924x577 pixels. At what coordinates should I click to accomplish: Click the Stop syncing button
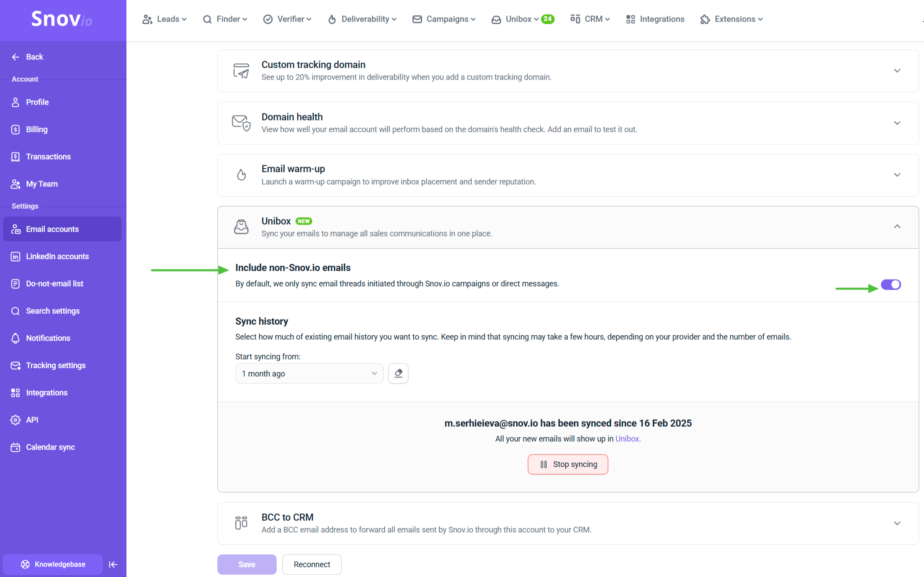(568, 465)
